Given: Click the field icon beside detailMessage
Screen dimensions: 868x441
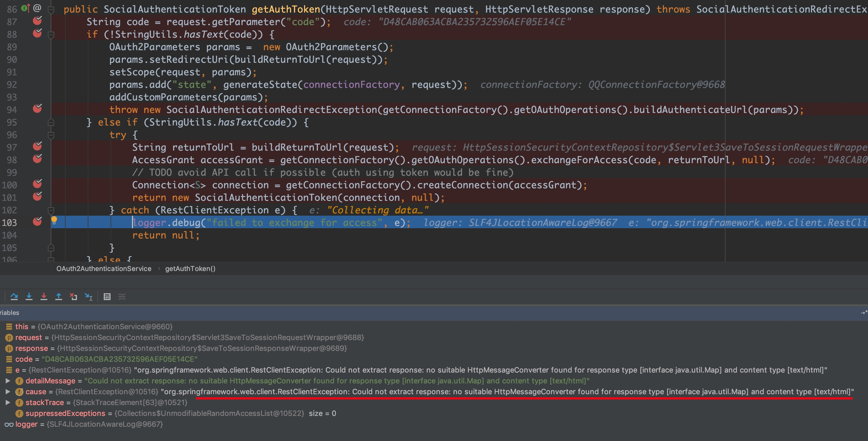Looking at the screenshot, I should pyautogui.click(x=20, y=381).
